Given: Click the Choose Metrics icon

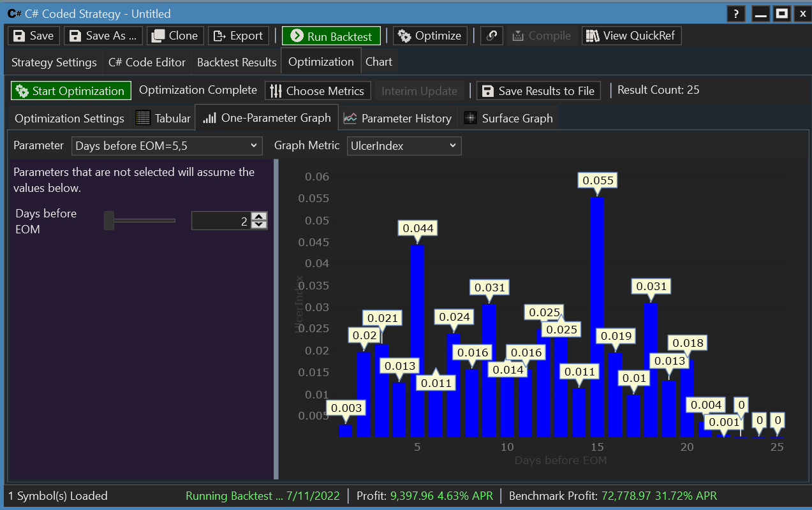Looking at the screenshot, I should tap(276, 91).
